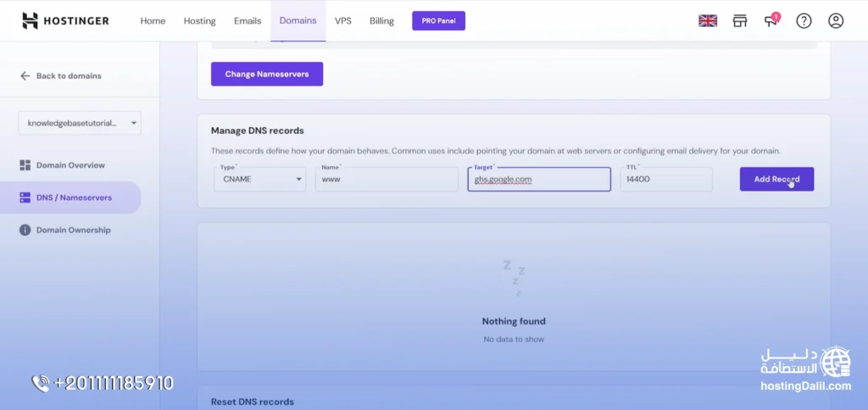
Task: Focus the TTL input field
Action: click(x=665, y=179)
